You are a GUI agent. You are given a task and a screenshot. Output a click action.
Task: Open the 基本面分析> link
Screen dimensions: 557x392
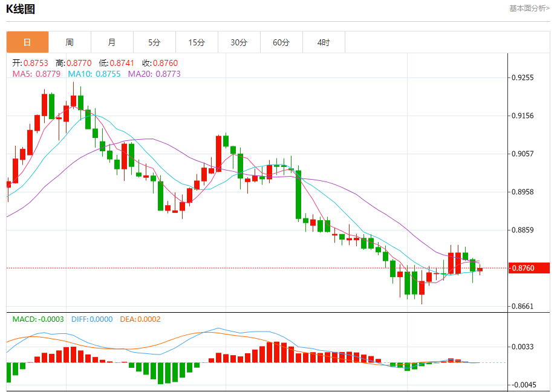click(529, 8)
